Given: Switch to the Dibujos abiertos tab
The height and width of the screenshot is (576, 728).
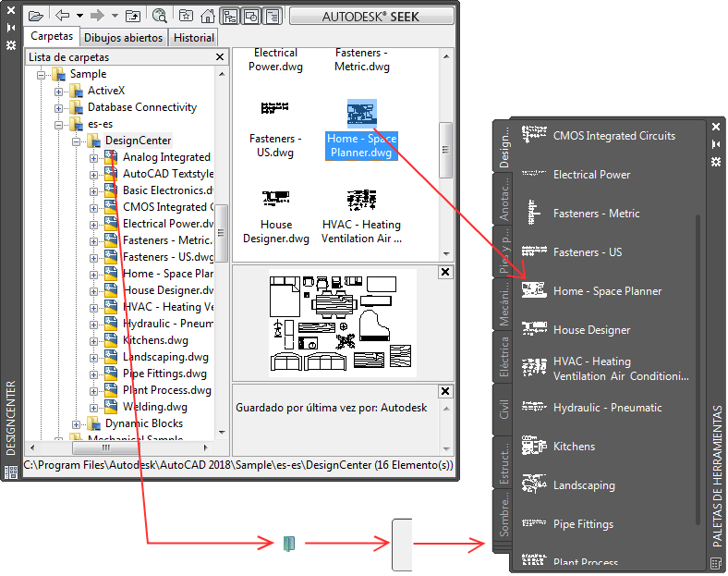Looking at the screenshot, I should point(124,38).
